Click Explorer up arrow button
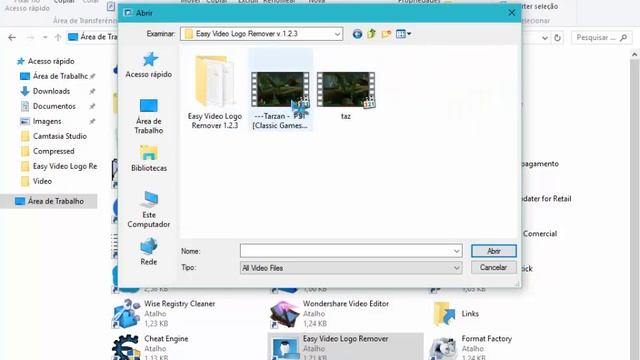Screen dimensions: 640x360 click(x=58, y=38)
